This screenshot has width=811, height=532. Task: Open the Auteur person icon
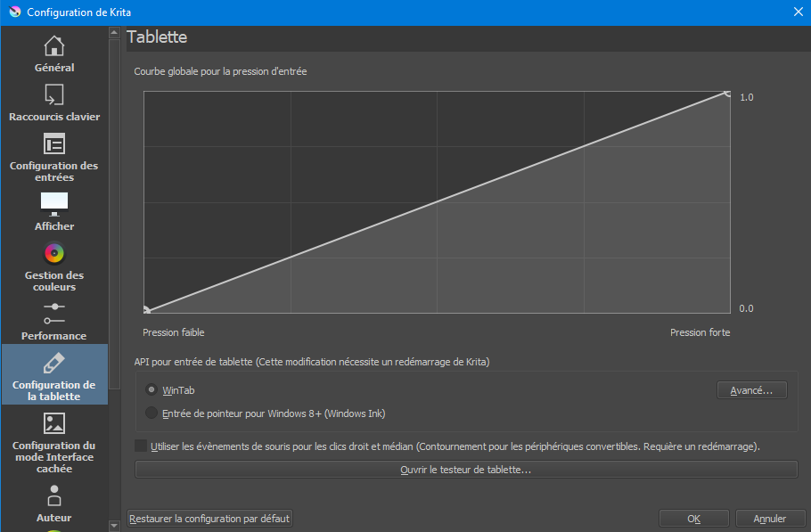point(53,495)
